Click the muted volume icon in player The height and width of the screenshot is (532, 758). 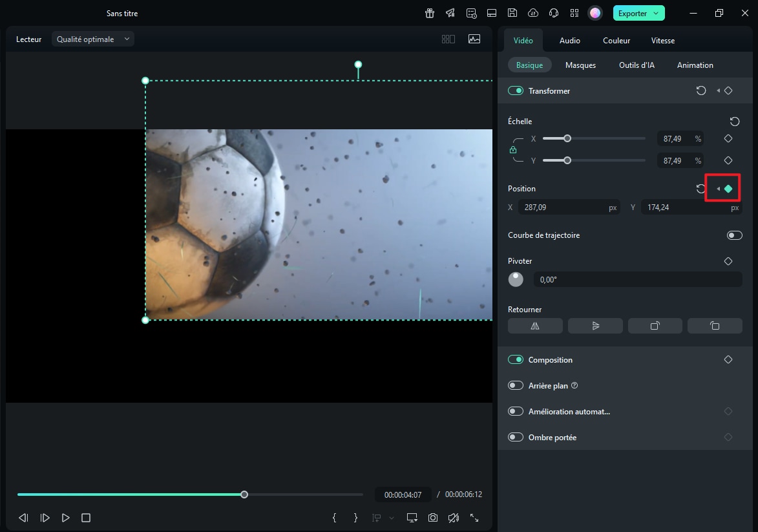454,518
